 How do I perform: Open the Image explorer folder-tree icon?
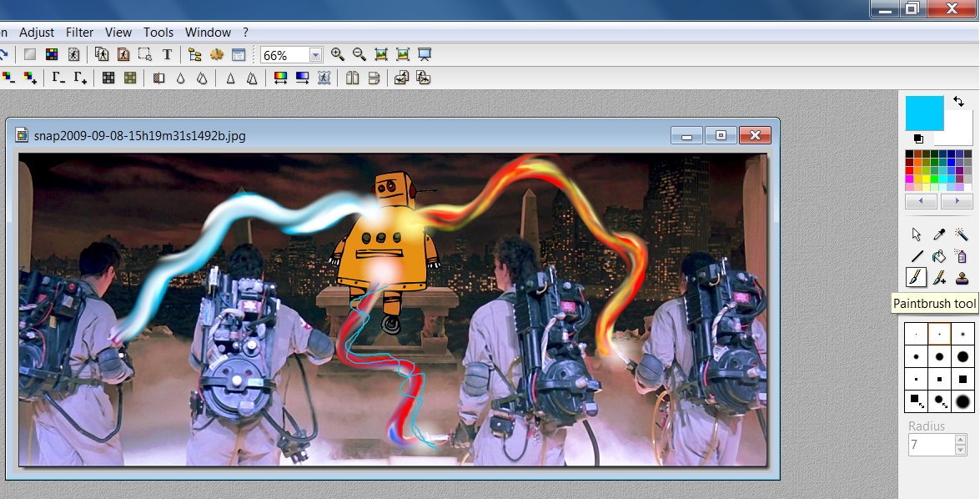coord(195,54)
